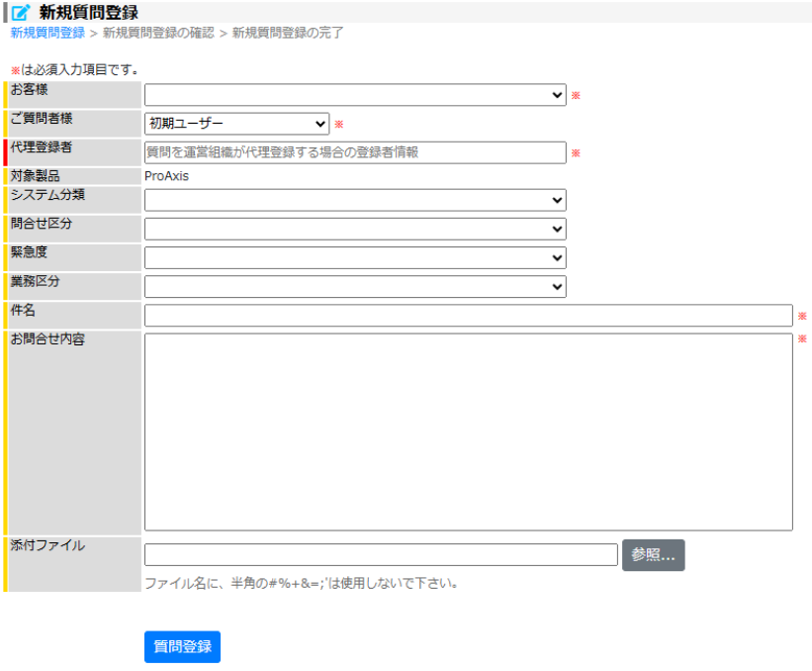Image resolution: width=812 pixels, height=671 pixels.
Task: Click the ※は必須入力項目です required note
Action: tap(69, 71)
